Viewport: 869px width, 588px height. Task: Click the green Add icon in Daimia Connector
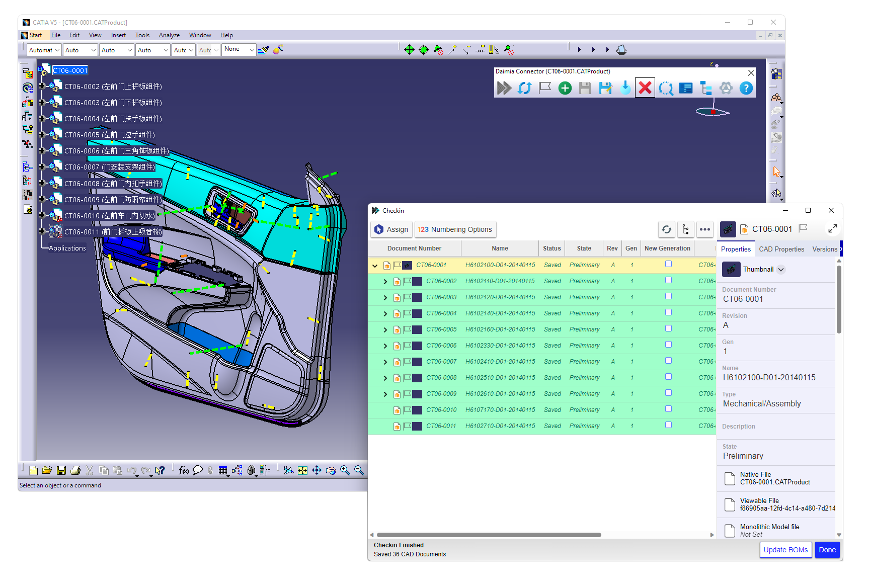[565, 88]
